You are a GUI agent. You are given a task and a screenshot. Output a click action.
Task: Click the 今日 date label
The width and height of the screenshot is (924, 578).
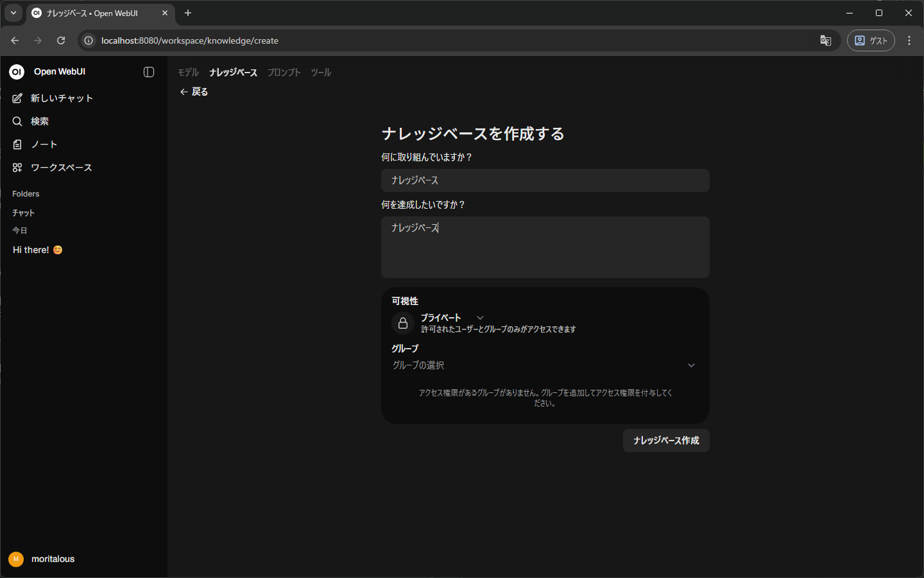(20, 231)
